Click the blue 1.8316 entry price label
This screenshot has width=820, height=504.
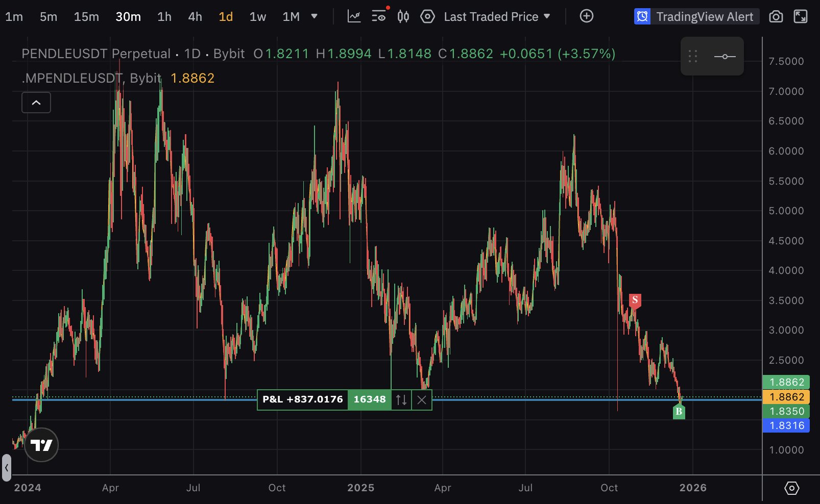pos(786,425)
